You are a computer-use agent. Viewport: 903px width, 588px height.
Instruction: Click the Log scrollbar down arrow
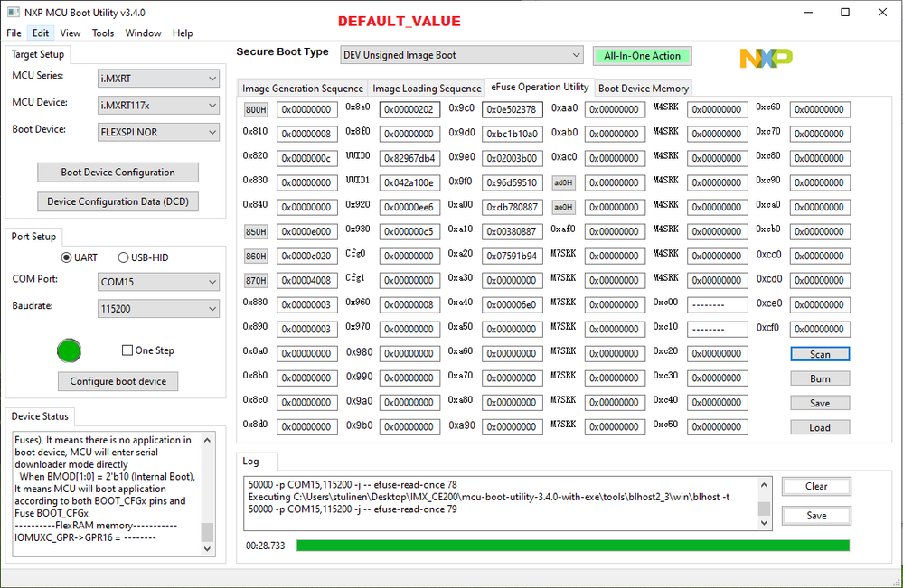pyautogui.click(x=764, y=522)
